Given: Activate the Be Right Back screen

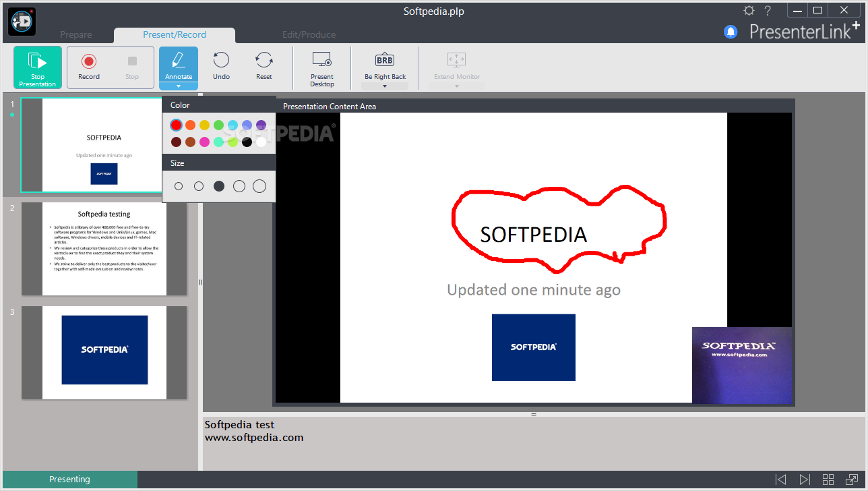Looking at the screenshot, I should 385,65.
